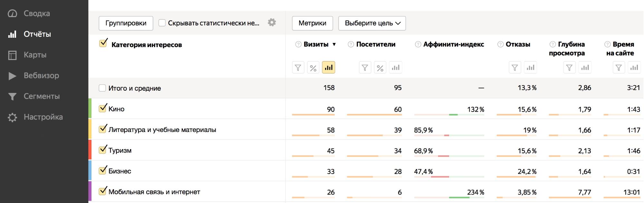Image resolution: width=644 pixels, height=203 pixels.
Task: Go to Сегменты in the sidebar
Action: 42,96
